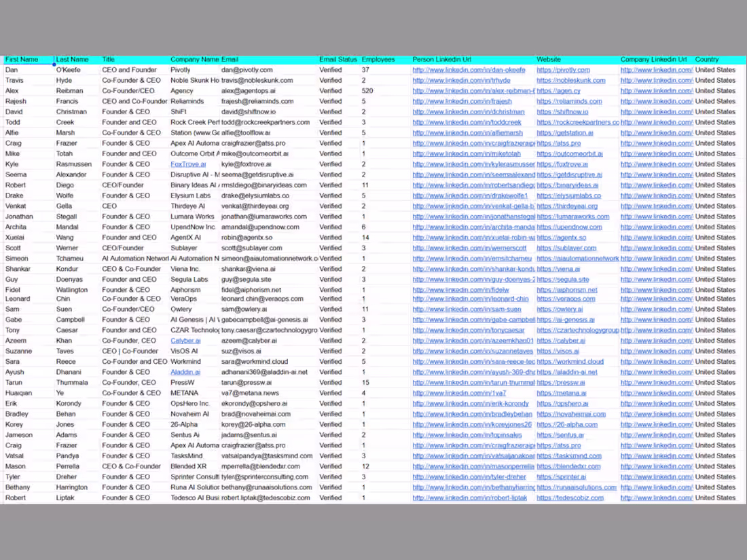Open the aiphorism.net website link
Screen dimensions: 747x560
coord(567,290)
